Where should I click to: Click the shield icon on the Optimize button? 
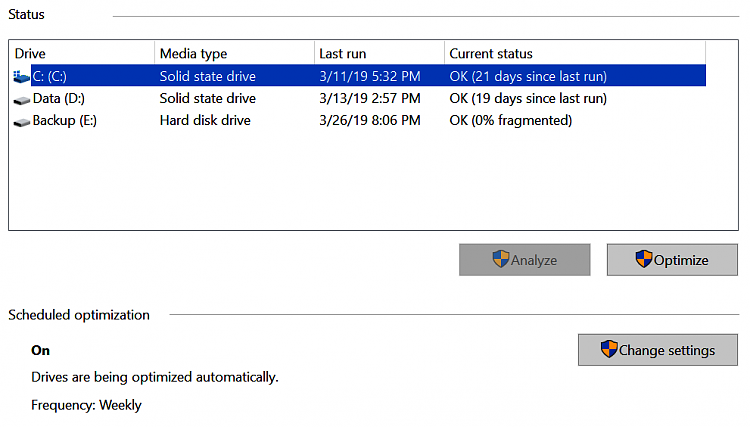[644, 259]
